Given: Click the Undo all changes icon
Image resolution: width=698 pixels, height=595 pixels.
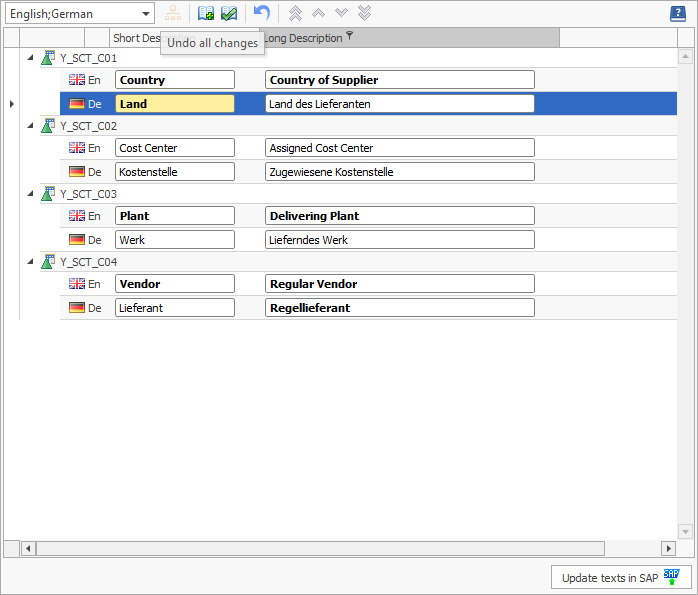Looking at the screenshot, I should pos(261,13).
